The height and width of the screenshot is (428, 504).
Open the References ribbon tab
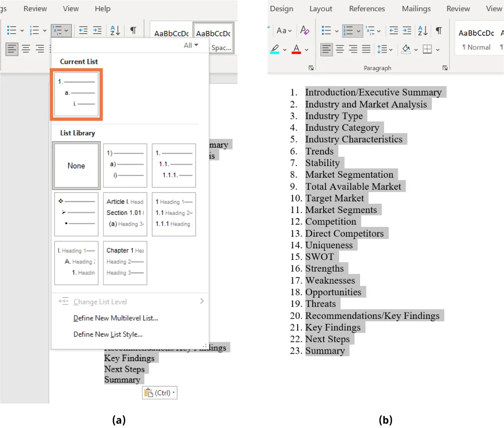[367, 8]
